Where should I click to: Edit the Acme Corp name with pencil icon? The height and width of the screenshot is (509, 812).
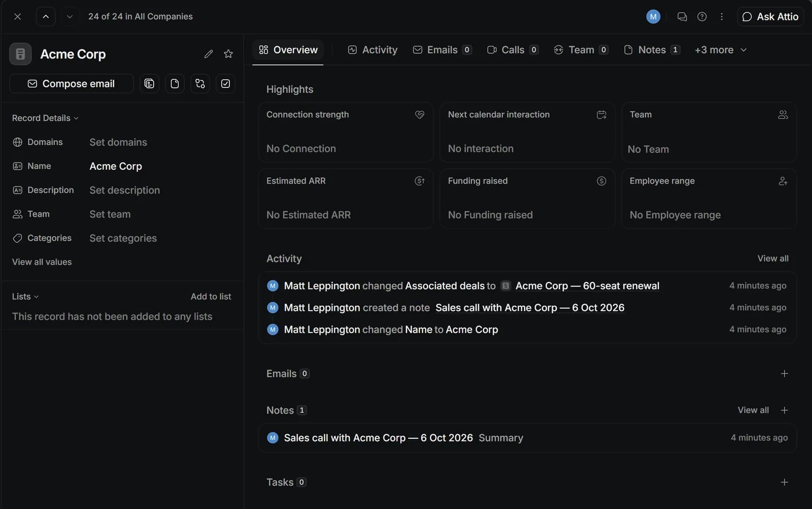[209, 54]
